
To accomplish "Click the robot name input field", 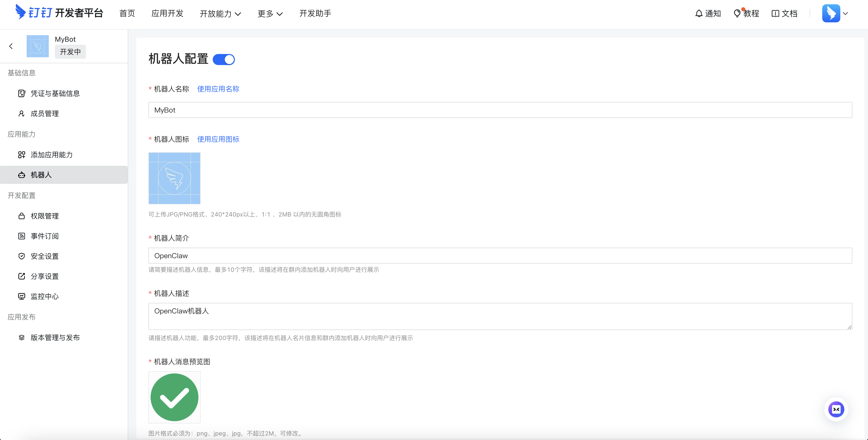I will (500, 110).
